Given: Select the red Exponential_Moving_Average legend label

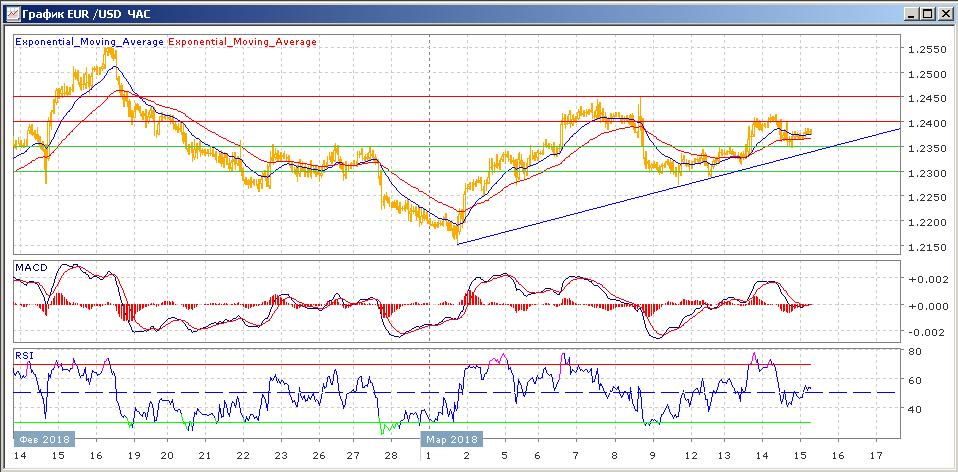Looking at the screenshot, I should [243, 42].
